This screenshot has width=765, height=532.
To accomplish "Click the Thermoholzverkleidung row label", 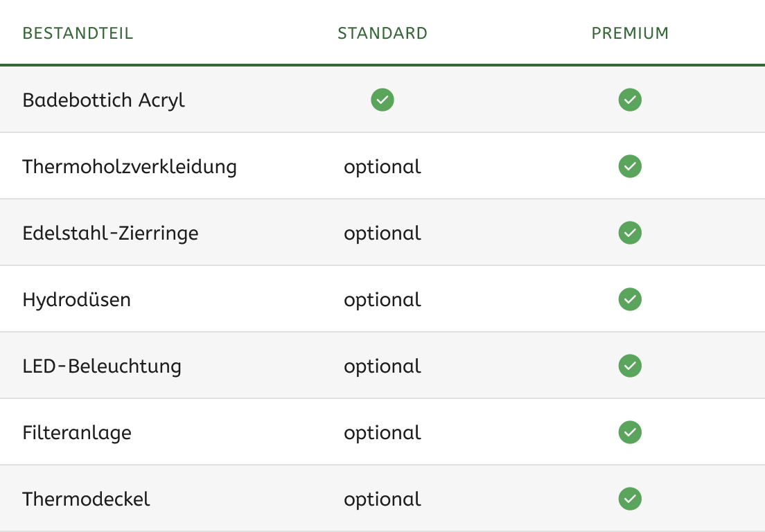I will [130, 167].
